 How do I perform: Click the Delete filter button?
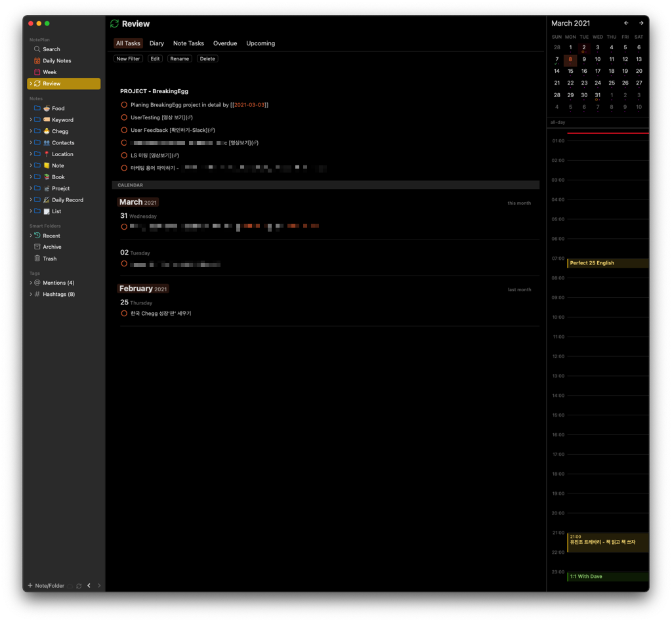[207, 58]
